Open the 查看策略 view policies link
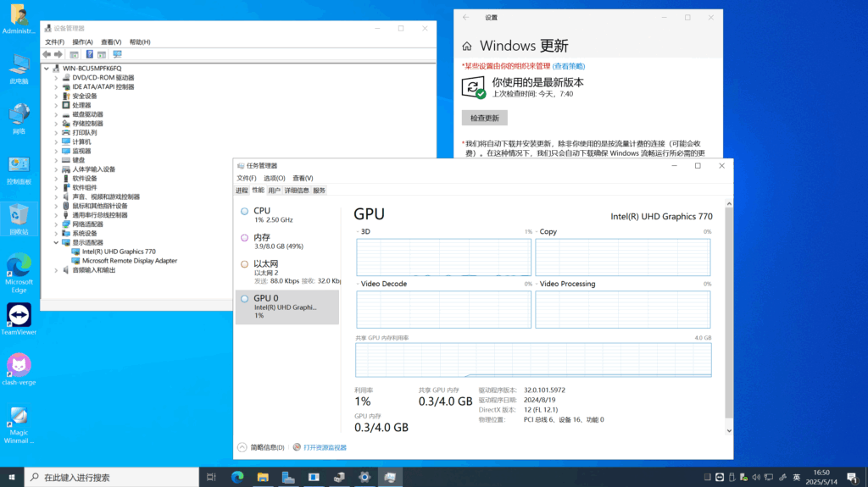 tap(569, 66)
